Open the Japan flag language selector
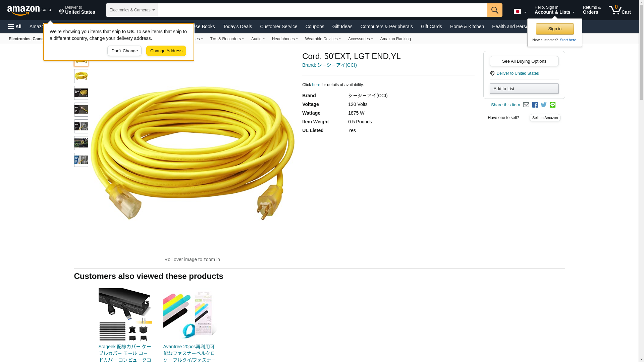 [x=520, y=11]
